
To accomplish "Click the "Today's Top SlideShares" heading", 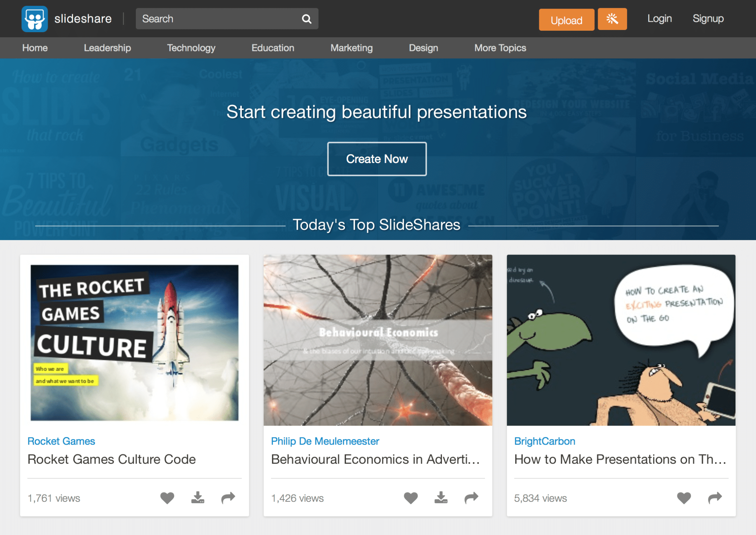I will (x=377, y=225).
